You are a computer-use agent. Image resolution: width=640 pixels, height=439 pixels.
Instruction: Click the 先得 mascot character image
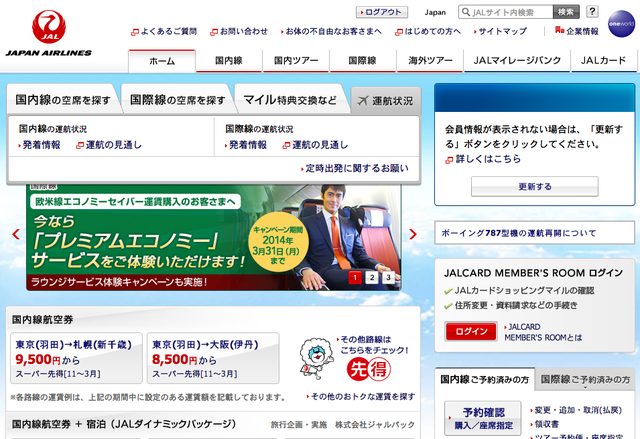point(316,358)
